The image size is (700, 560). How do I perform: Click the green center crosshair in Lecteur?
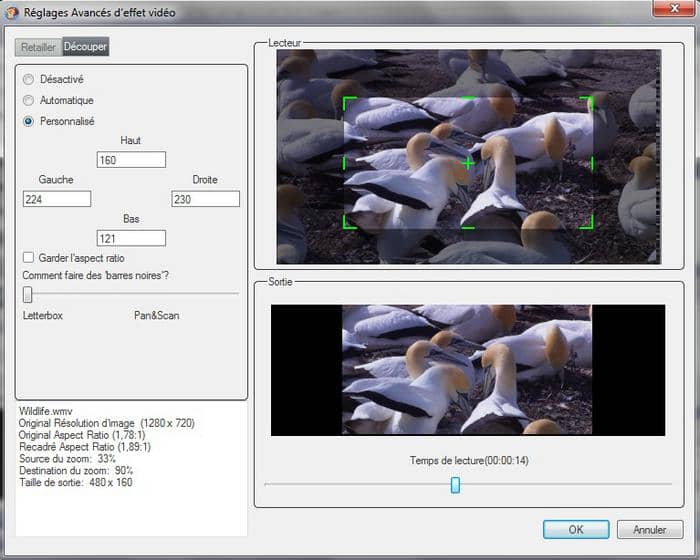(468, 163)
